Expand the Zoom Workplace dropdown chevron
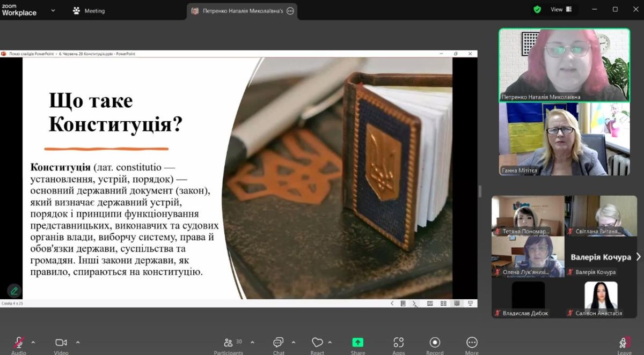The height and width of the screenshot is (355, 644). tap(53, 10)
